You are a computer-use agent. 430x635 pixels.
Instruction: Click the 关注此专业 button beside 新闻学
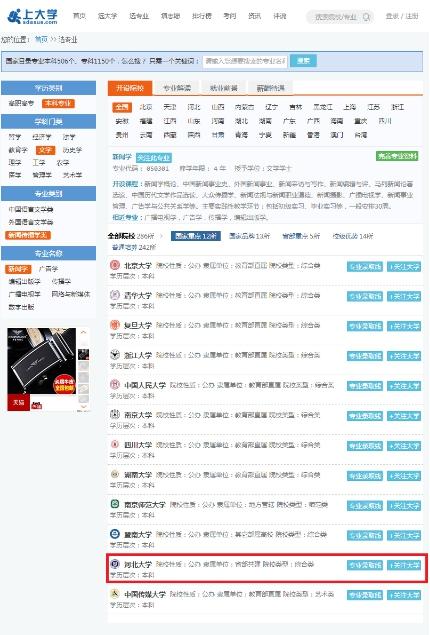click(x=154, y=158)
